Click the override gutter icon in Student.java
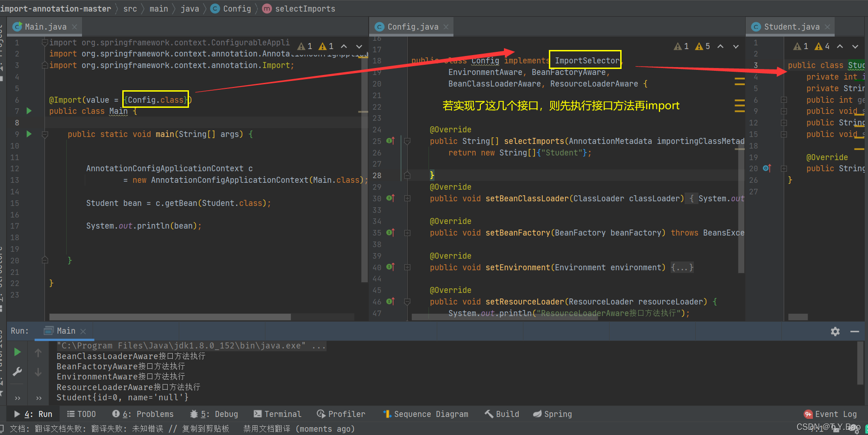 767,168
